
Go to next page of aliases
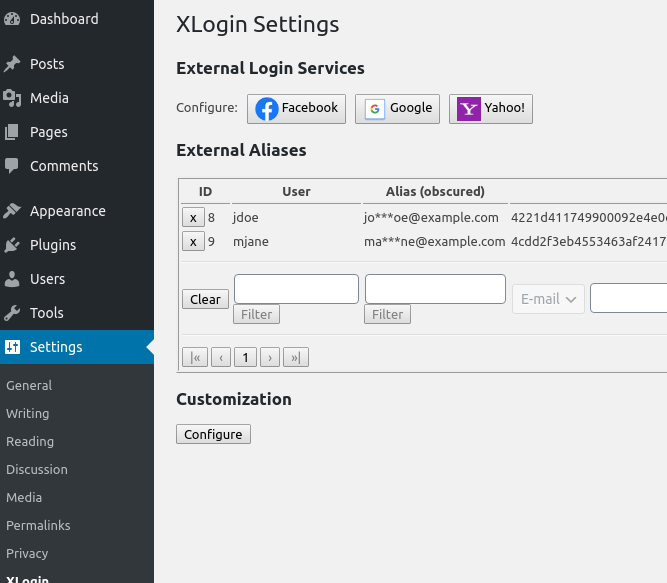point(270,357)
